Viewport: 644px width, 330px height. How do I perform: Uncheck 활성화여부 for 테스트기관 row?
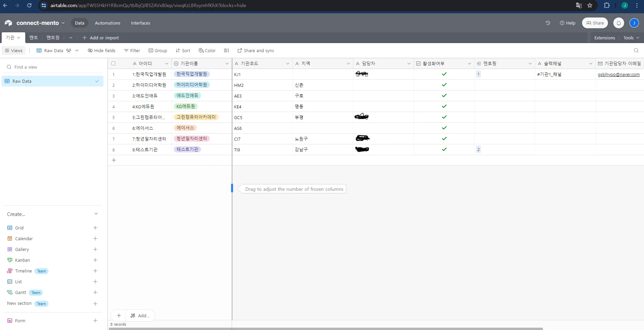tap(444, 149)
